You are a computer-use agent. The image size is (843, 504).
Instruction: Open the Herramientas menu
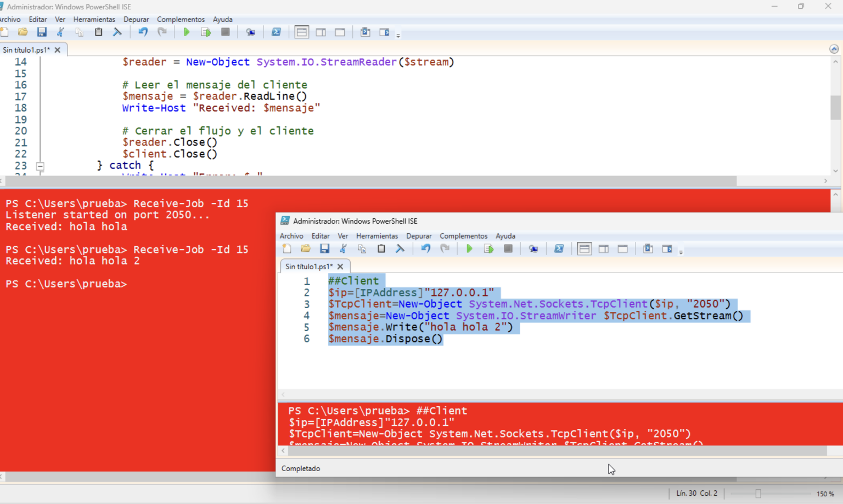(x=94, y=19)
